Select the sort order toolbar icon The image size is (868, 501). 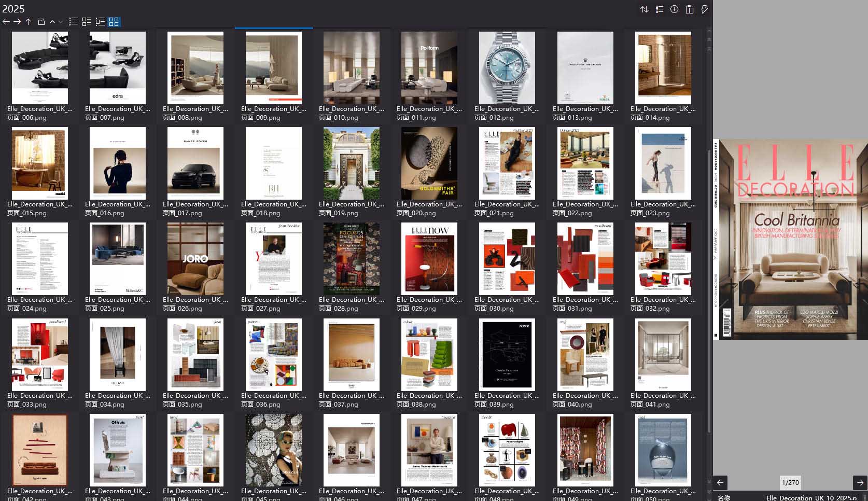[645, 9]
